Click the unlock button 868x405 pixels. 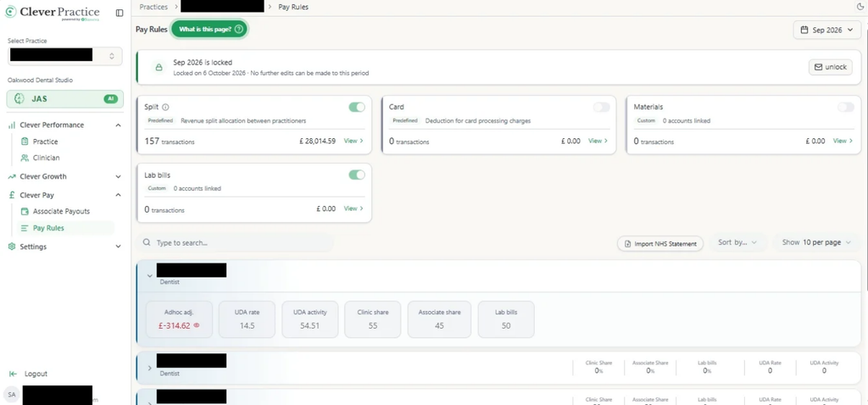click(x=831, y=67)
